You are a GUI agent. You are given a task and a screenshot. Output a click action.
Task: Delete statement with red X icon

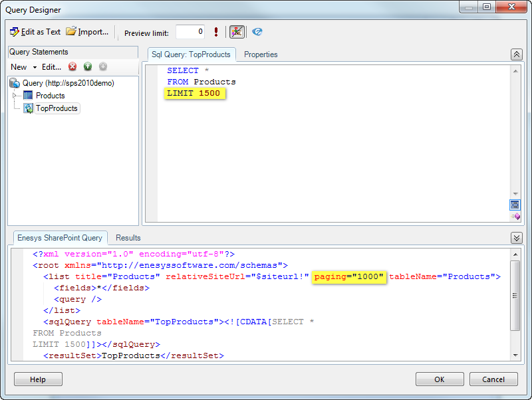tap(72, 66)
